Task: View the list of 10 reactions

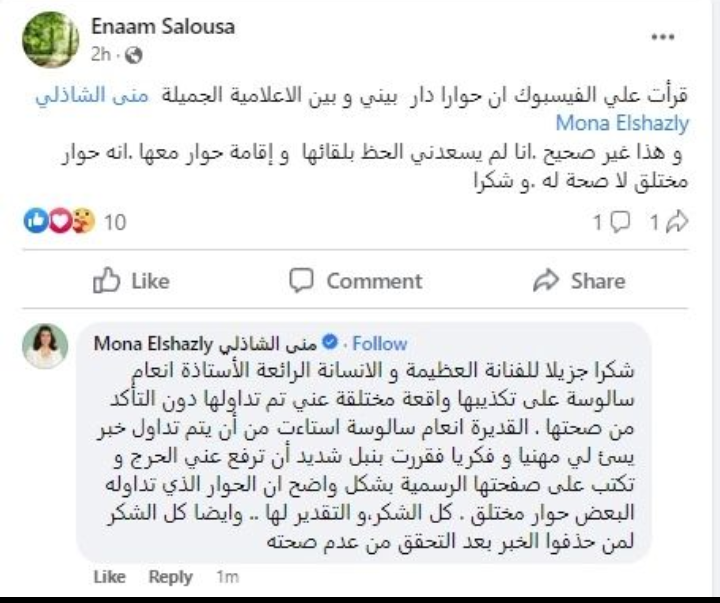Action: (115, 222)
